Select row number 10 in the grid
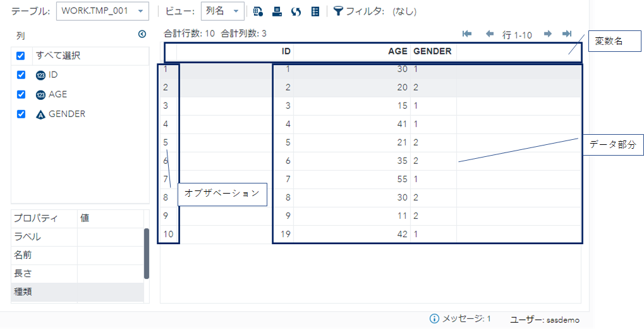The height and width of the screenshot is (329, 644). 168,234
